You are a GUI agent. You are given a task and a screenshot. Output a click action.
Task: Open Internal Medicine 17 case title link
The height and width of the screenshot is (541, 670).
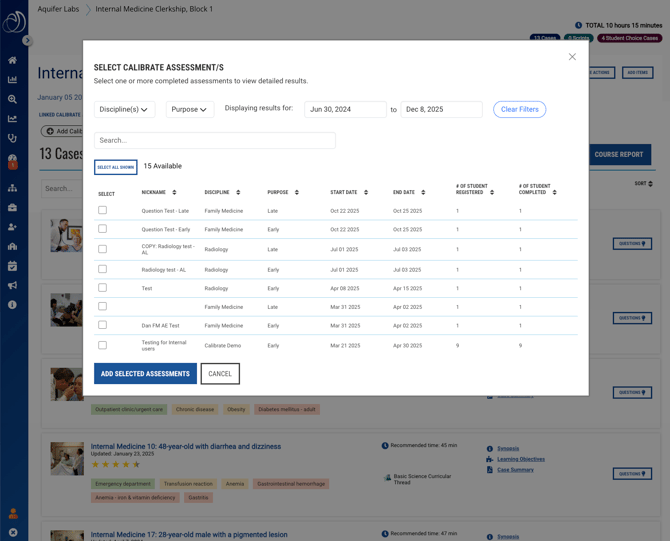click(189, 534)
